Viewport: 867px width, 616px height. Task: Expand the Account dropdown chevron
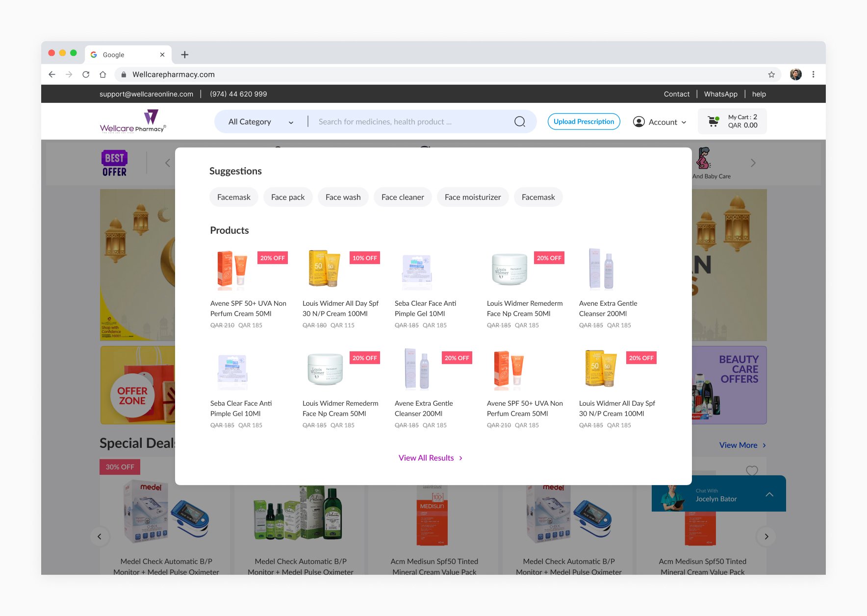(683, 122)
